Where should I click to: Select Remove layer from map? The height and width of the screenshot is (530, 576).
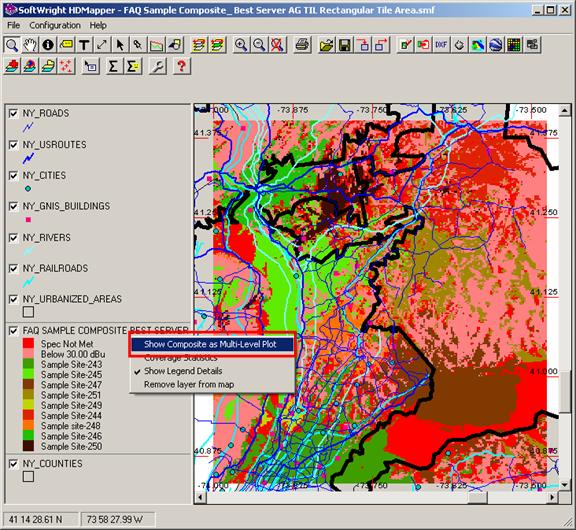tap(212, 385)
